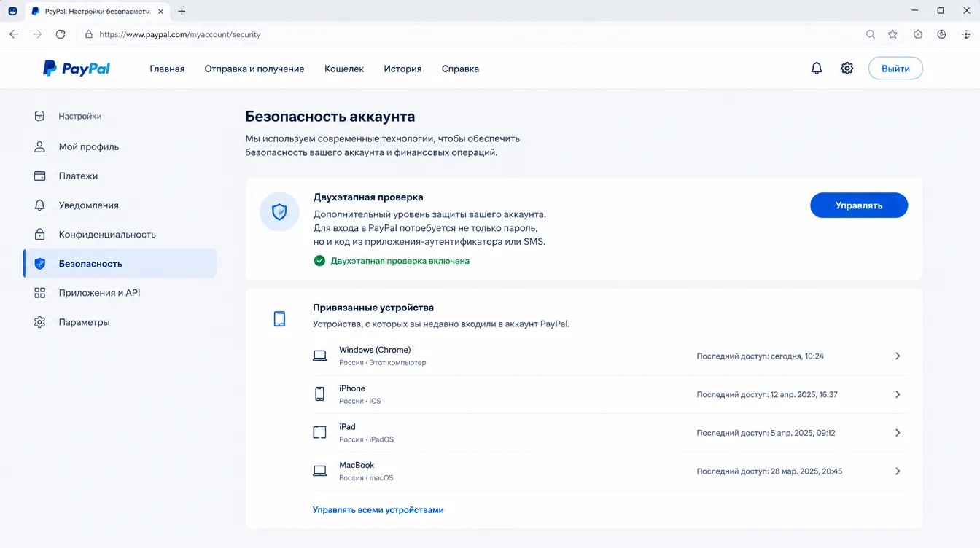Open the История menu item
980x548 pixels.
tap(403, 68)
